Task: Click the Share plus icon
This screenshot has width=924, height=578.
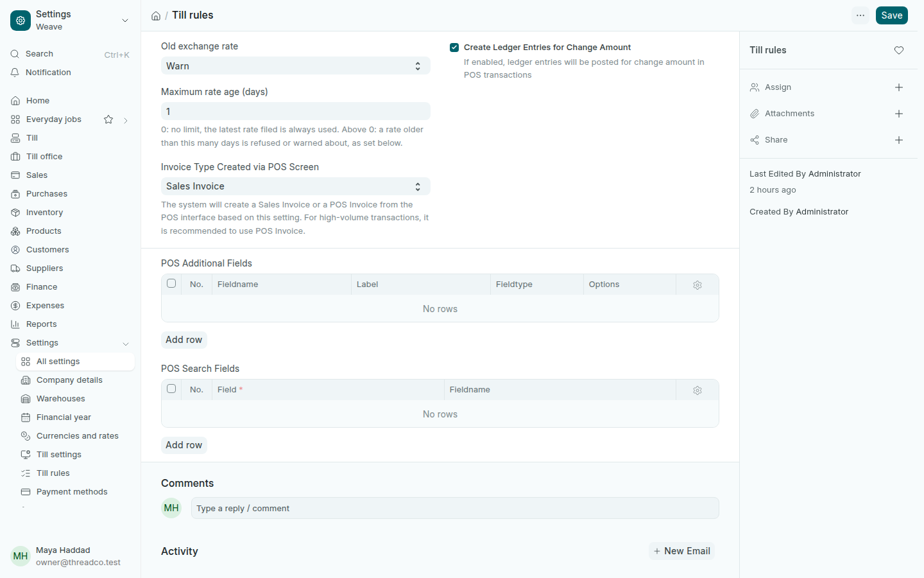Action: [x=899, y=140]
